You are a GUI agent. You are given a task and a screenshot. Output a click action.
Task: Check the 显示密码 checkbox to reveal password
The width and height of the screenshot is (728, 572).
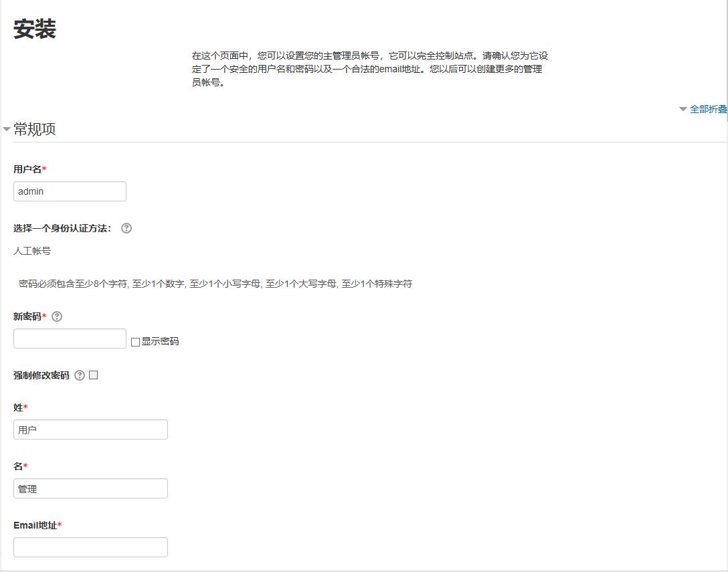click(x=134, y=341)
